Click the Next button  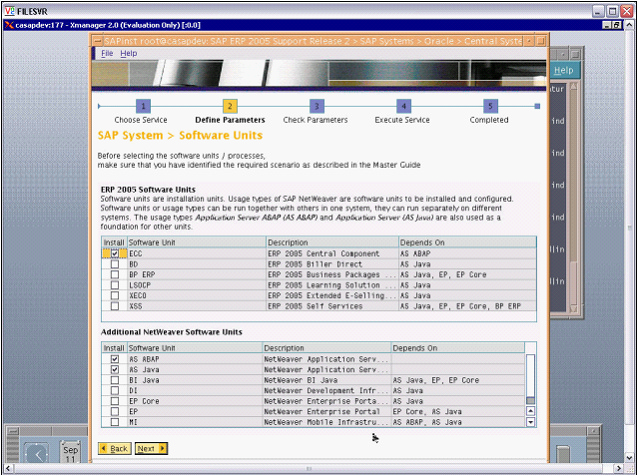click(x=151, y=449)
